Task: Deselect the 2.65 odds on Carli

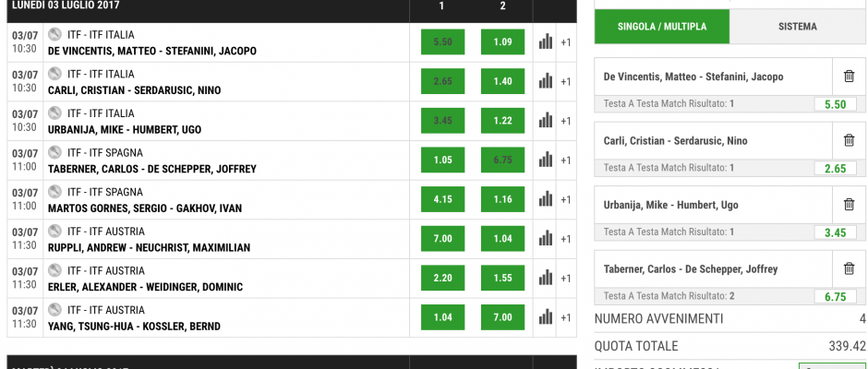Action: click(443, 81)
